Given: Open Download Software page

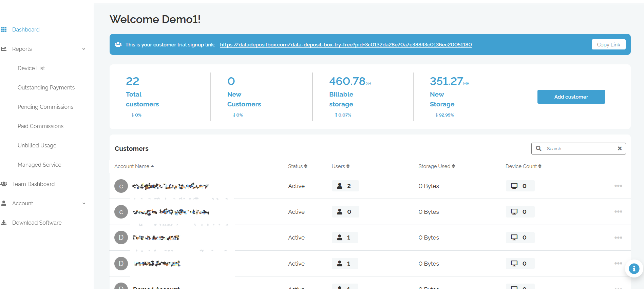Looking at the screenshot, I should click(37, 223).
